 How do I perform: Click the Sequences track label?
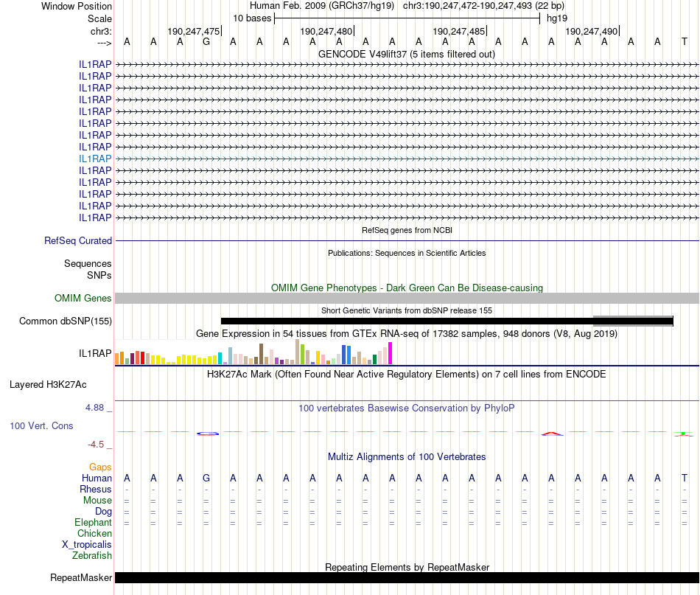(88, 263)
